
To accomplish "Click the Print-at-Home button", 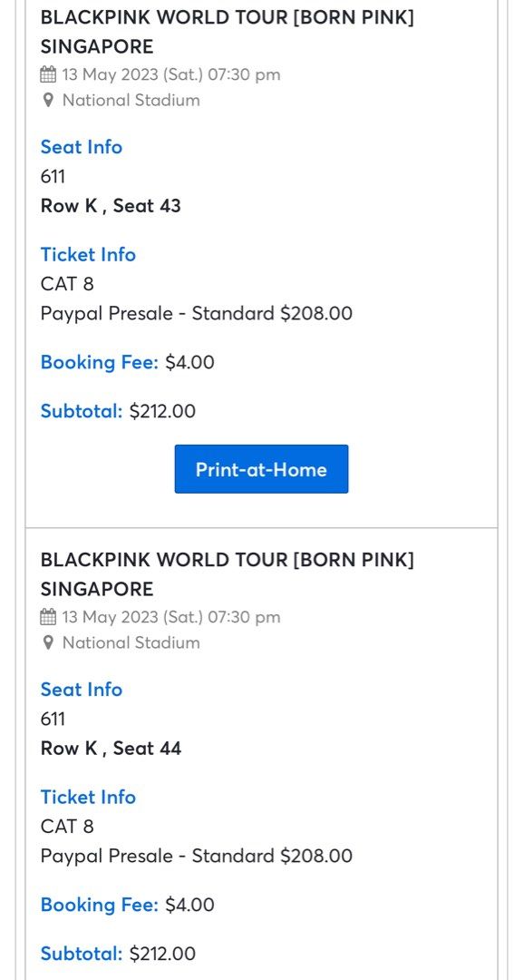I will pos(261,469).
